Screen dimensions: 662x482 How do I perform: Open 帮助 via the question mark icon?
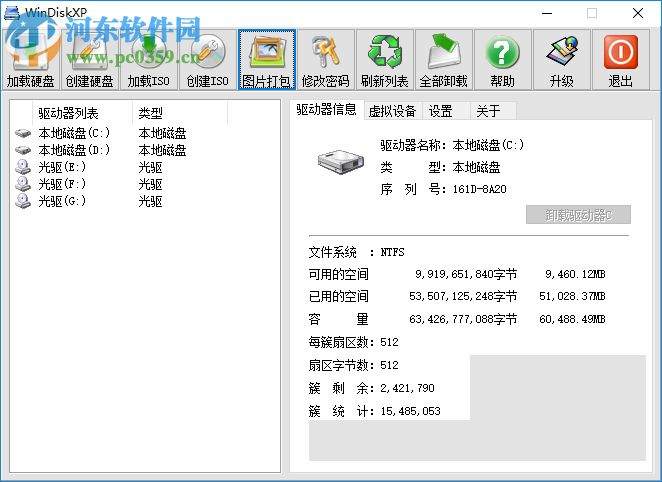[x=502, y=60]
